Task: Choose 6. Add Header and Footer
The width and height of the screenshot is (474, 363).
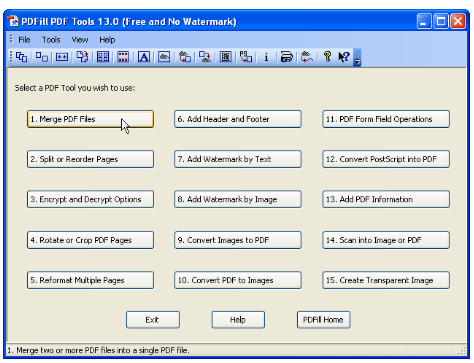Action: (x=238, y=119)
